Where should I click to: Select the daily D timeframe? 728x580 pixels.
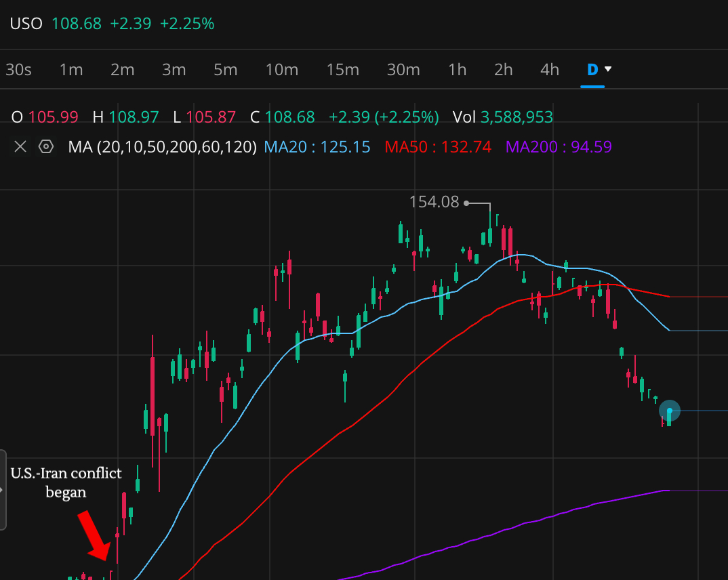[x=592, y=70]
